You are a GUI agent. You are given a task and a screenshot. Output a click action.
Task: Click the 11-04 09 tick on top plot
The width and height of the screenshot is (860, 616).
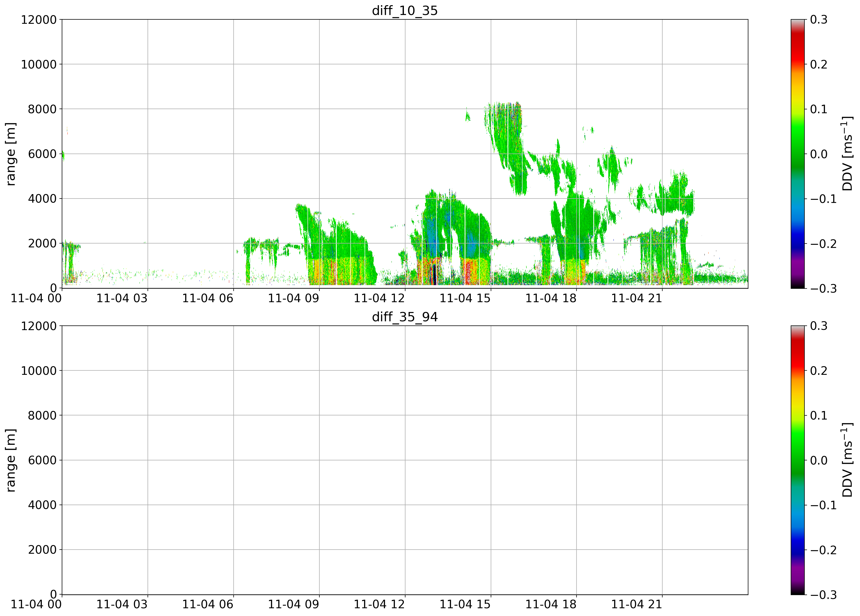point(294,298)
